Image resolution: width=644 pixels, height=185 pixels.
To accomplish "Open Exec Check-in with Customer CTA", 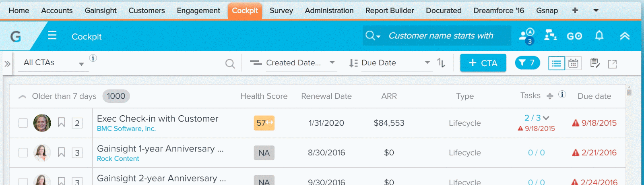I will coord(157,118).
